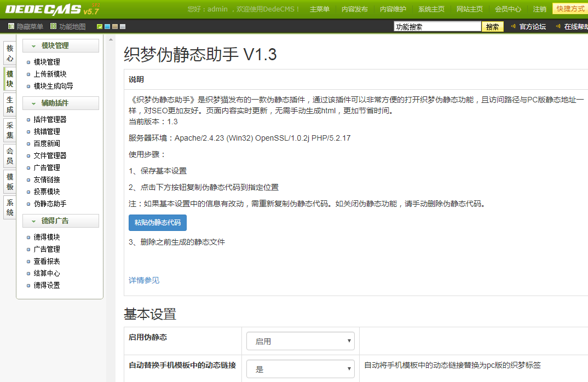Image resolution: width=588 pixels, height=382 pixels.
Task: Select the gray theme color swatch
Action: [123, 27]
